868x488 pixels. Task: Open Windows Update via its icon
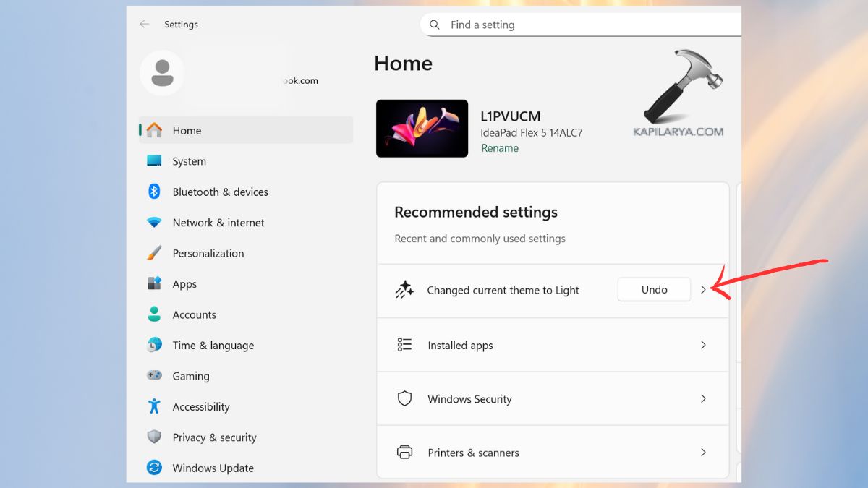(154, 468)
